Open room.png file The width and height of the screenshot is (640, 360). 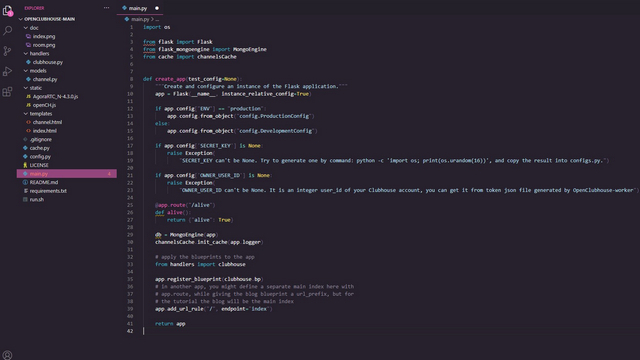(x=44, y=45)
